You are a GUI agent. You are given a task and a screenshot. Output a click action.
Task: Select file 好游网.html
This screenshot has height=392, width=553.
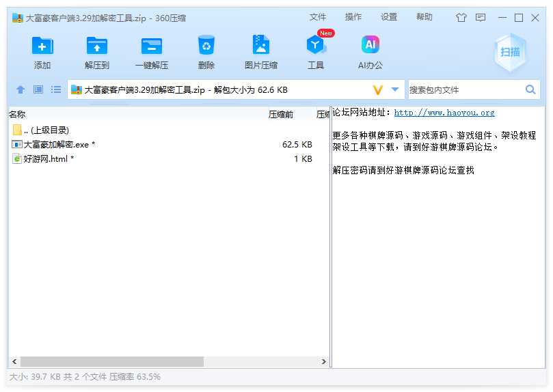tap(169, 159)
